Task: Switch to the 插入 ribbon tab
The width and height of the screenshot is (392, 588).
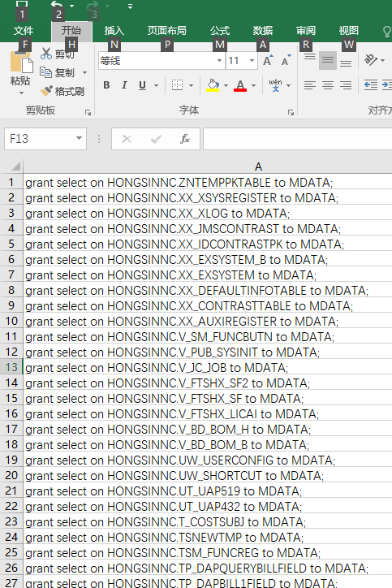Action: pyautogui.click(x=114, y=30)
